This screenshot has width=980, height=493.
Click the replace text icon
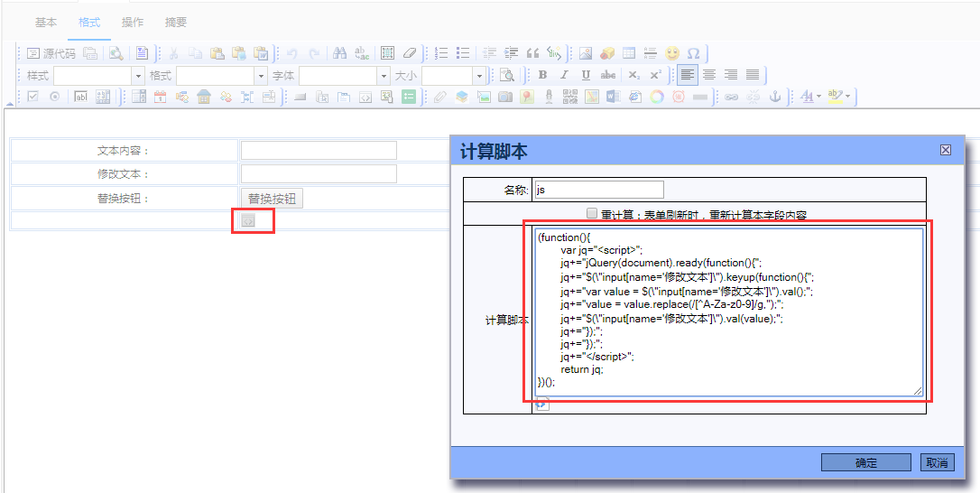click(361, 53)
